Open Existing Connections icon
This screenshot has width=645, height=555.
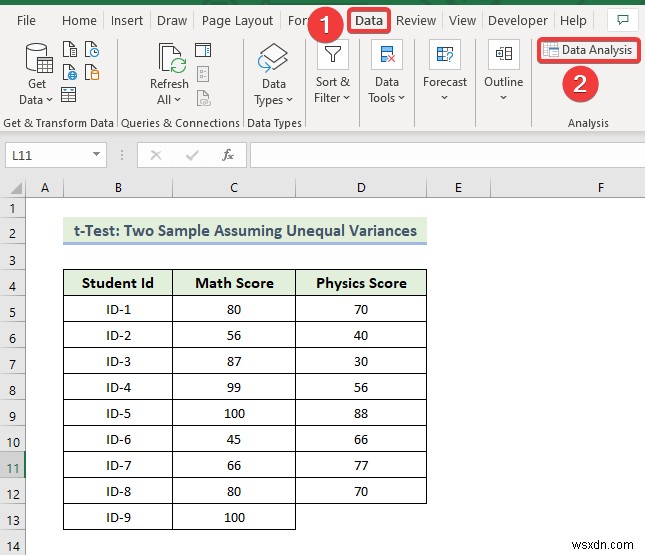coord(92,72)
